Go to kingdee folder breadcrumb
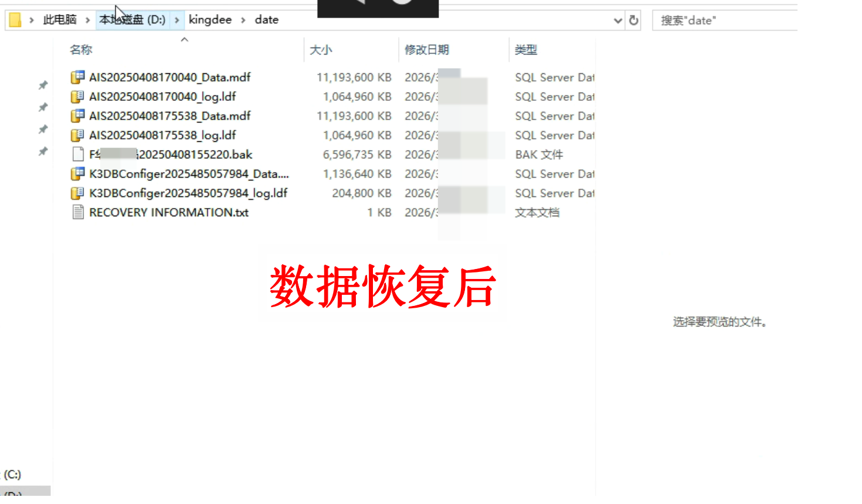862x504 pixels. coord(210,20)
